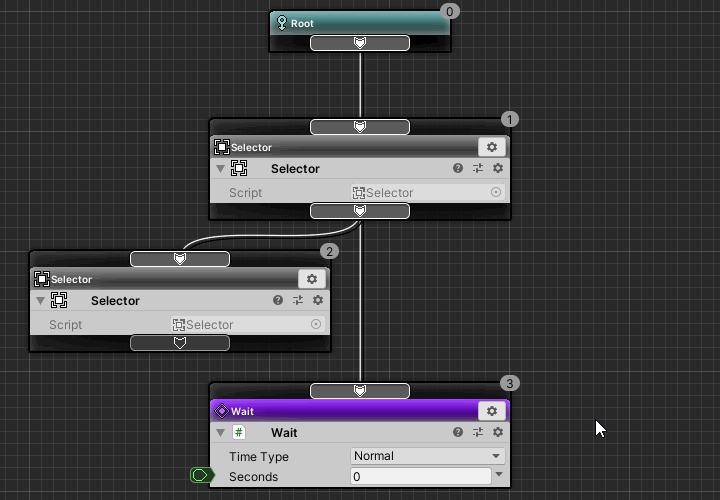Click the gear button on node 1 Selector header
This screenshot has width=720, height=500.
(x=491, y=147)
